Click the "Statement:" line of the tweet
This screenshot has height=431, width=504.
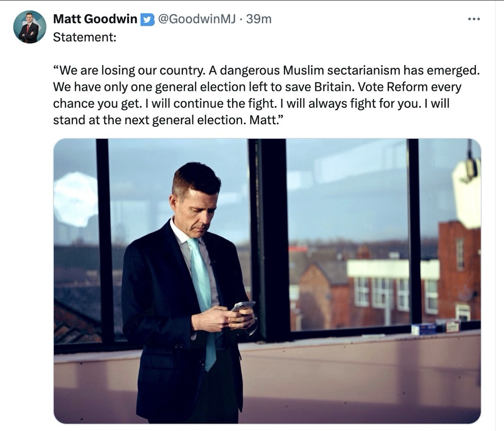coord(84,37)
